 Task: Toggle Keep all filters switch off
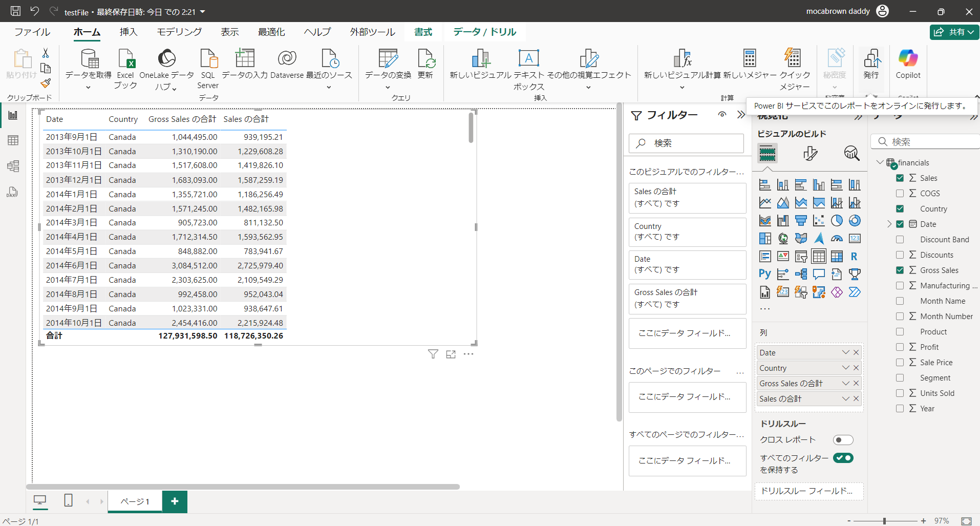843,458
